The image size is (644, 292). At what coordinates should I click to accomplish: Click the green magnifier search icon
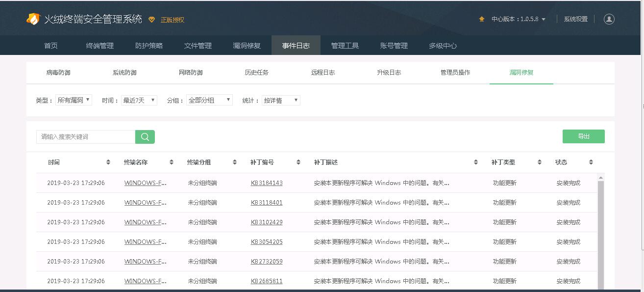(x=145, y=137)
